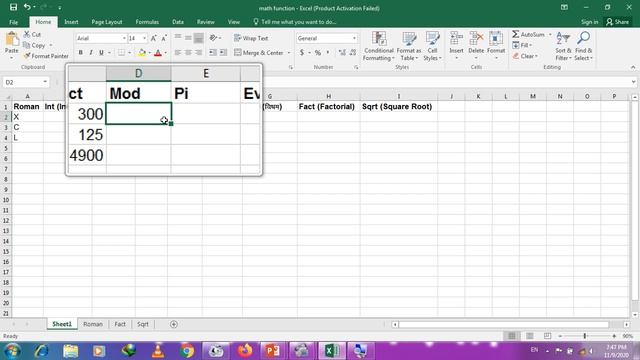Switch to the Page Layout tab
This screenshot has width=640, height=360.
(x=107, y=22)
